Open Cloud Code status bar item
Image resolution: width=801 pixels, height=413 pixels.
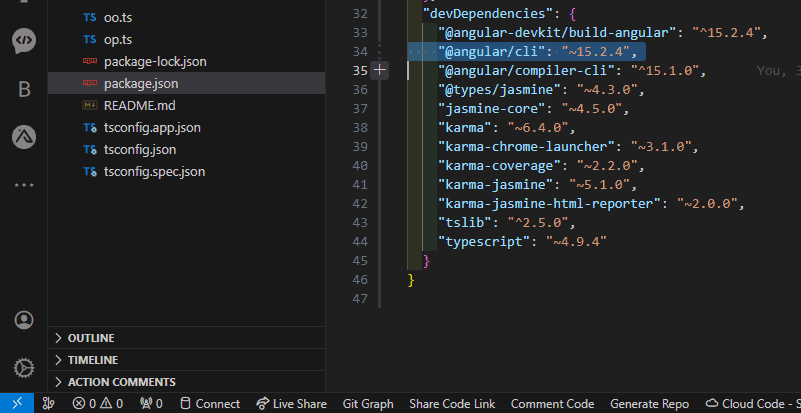point(752,403)
